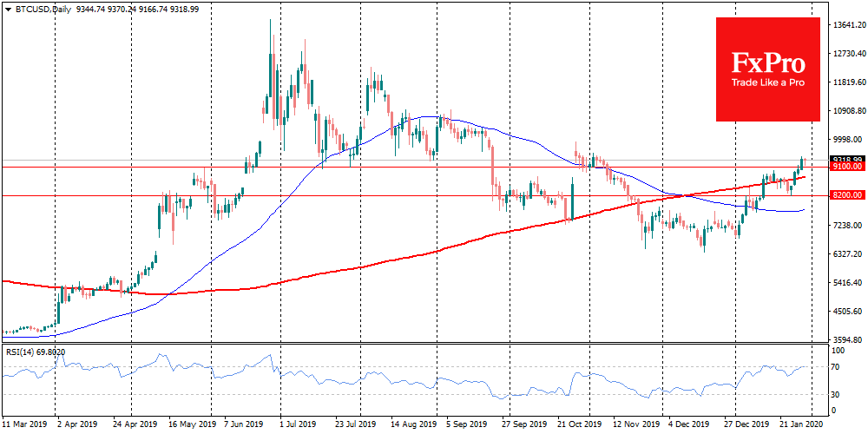This screenshot has height=434, width=868.
Task: Click the black current price label 9318.99
Action: (846, 160)
